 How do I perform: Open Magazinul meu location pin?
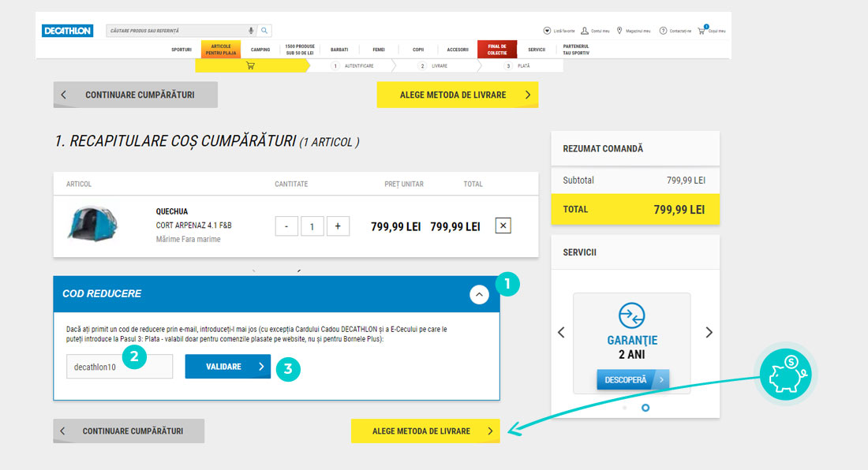click(x=619, y=31)
